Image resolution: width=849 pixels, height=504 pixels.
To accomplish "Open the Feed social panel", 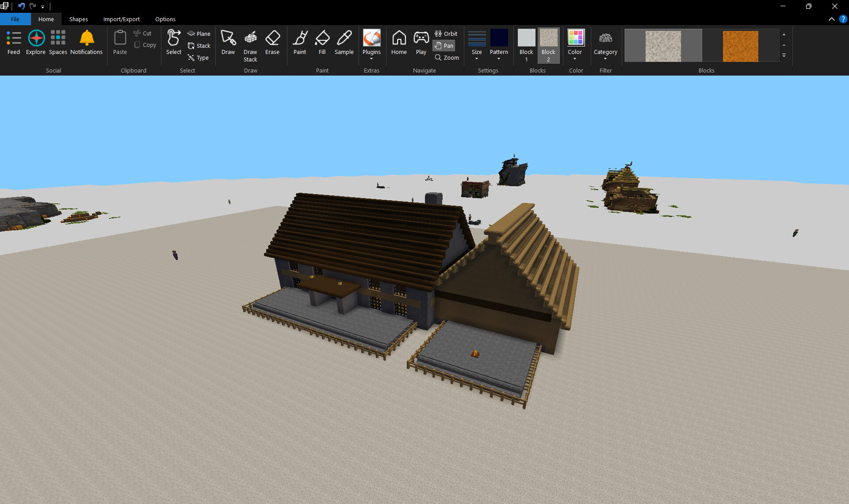I will 14,42.
